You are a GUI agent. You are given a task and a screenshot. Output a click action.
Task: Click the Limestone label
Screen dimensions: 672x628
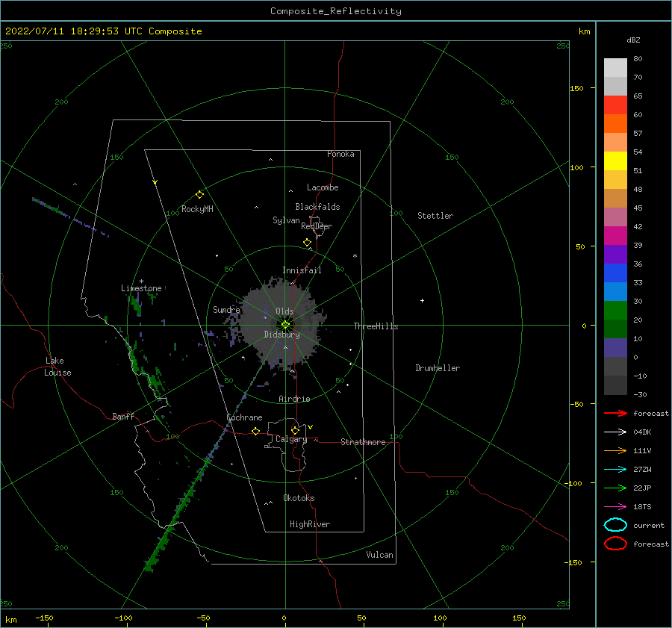click(x=141, y=288)
